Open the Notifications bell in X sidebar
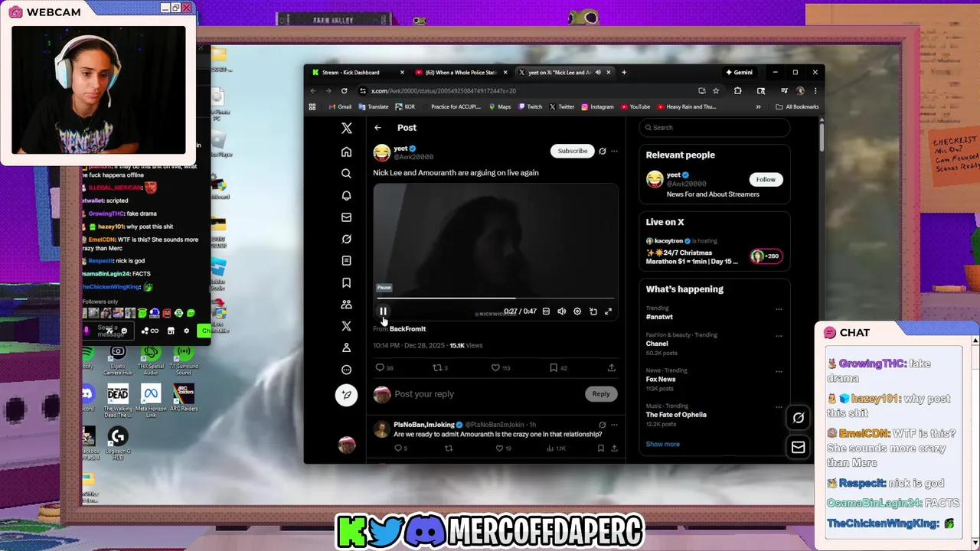This screenshot has height=551, width=980. click(x=346, y=195)
